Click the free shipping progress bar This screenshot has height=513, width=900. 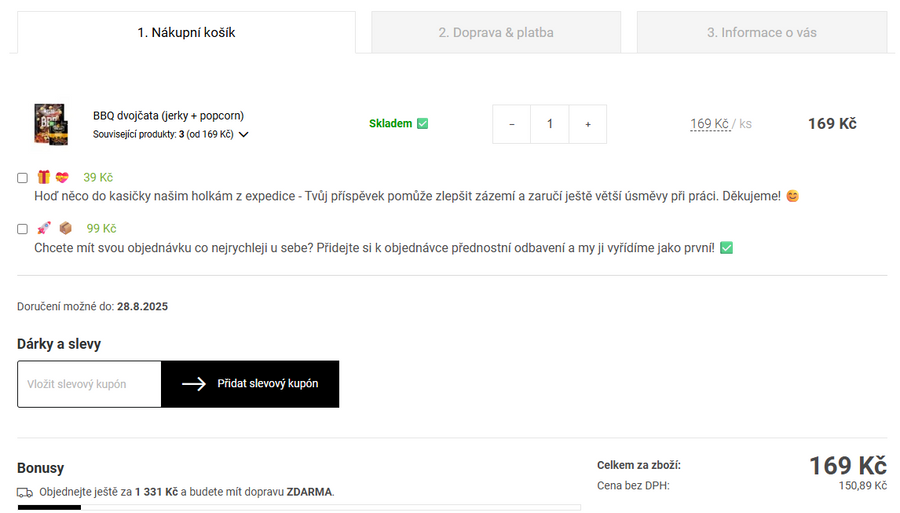coord(298,508)
